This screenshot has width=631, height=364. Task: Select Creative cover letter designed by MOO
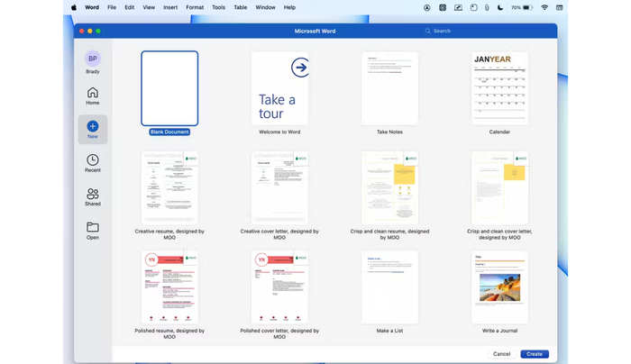click(x=279, y=187)
